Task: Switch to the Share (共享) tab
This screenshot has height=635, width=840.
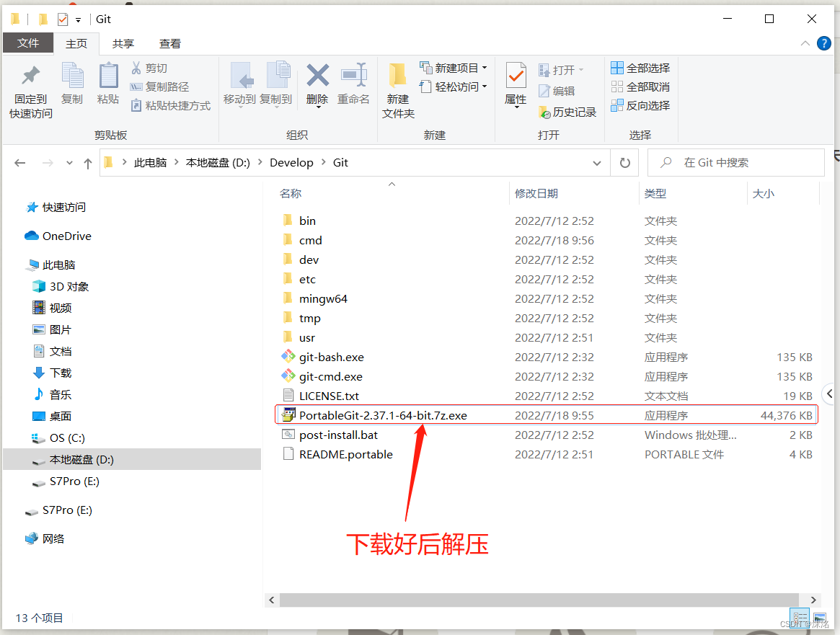Action: coord(123,43)
